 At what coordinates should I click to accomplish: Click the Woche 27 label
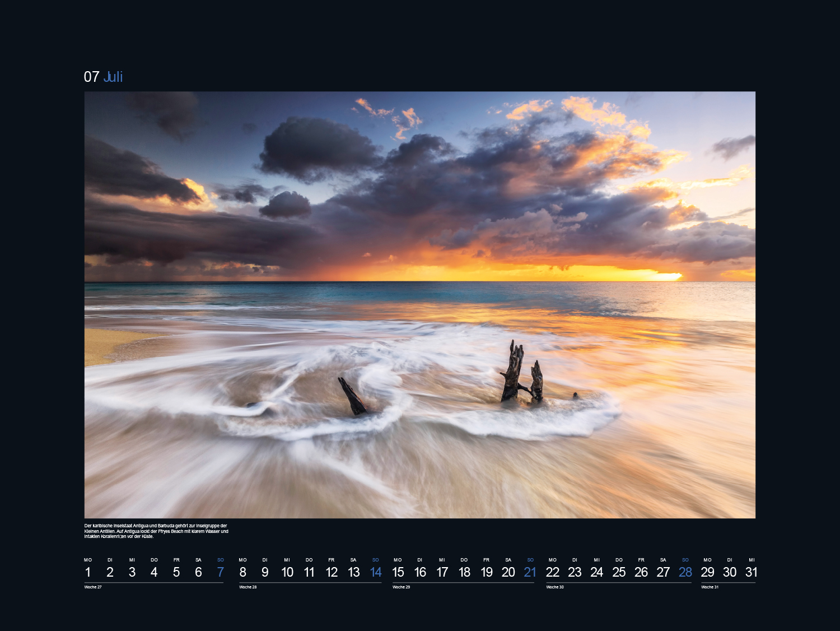(x=93, y=587)
